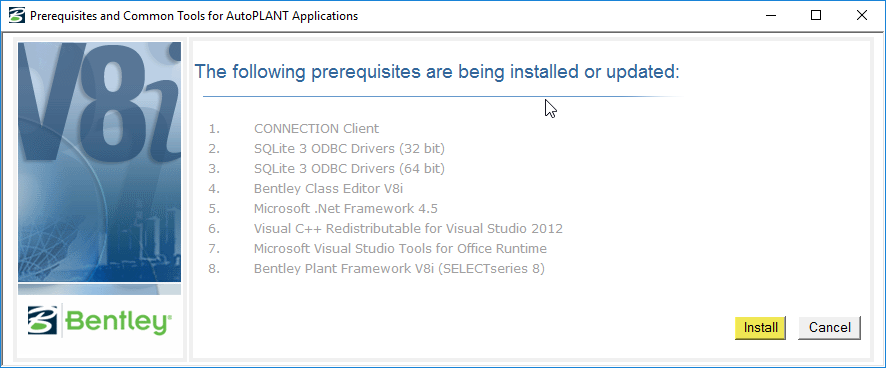Click the yellow Install button
The height and width of the screenshot is (368, 886).
tap(760, 328)
